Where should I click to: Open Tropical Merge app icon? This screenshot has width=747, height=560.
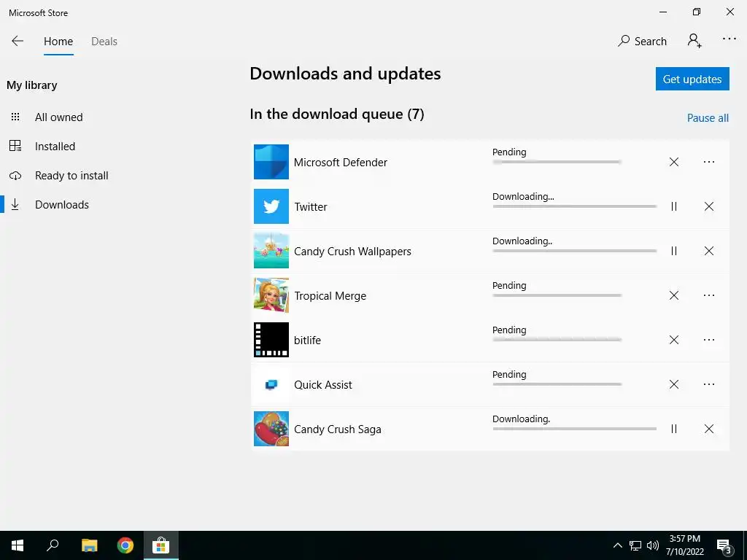point(271,295)
